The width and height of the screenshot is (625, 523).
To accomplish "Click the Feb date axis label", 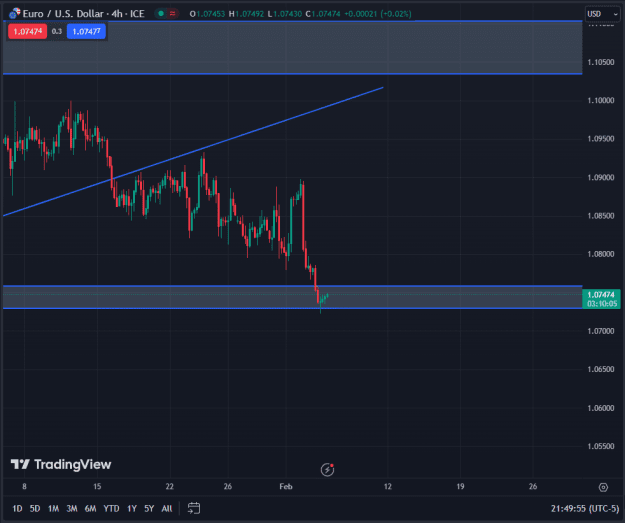I will [286, 486].
